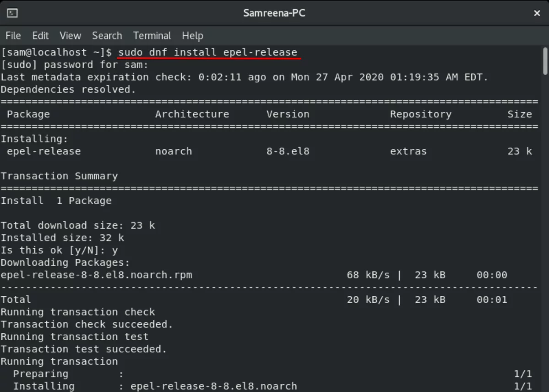Click the 'Dependencies resolved.' line
549x392 pixels.
tap(68, 89)
